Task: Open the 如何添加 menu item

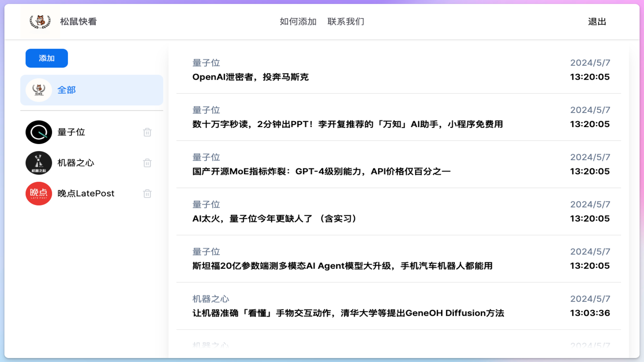Action: point(298,22)
